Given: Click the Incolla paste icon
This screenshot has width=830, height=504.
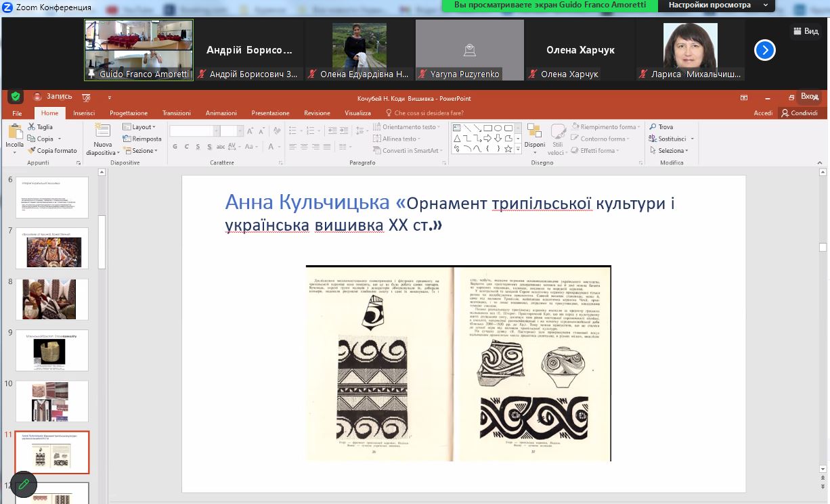Looking at the screenshot, I should tap(14, 132).
